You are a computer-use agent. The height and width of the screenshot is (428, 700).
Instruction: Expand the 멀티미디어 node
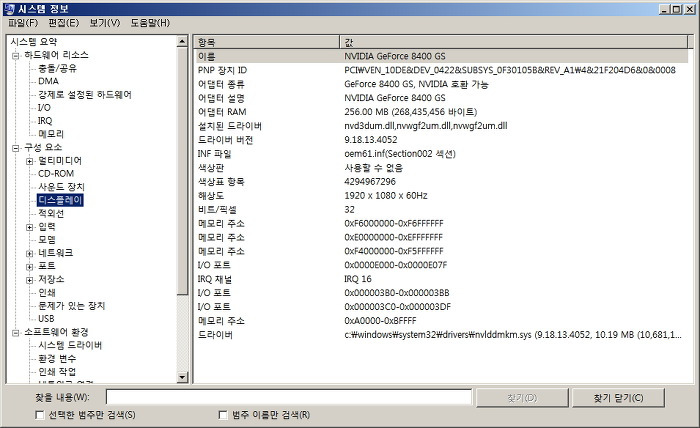tap(29, 161)
